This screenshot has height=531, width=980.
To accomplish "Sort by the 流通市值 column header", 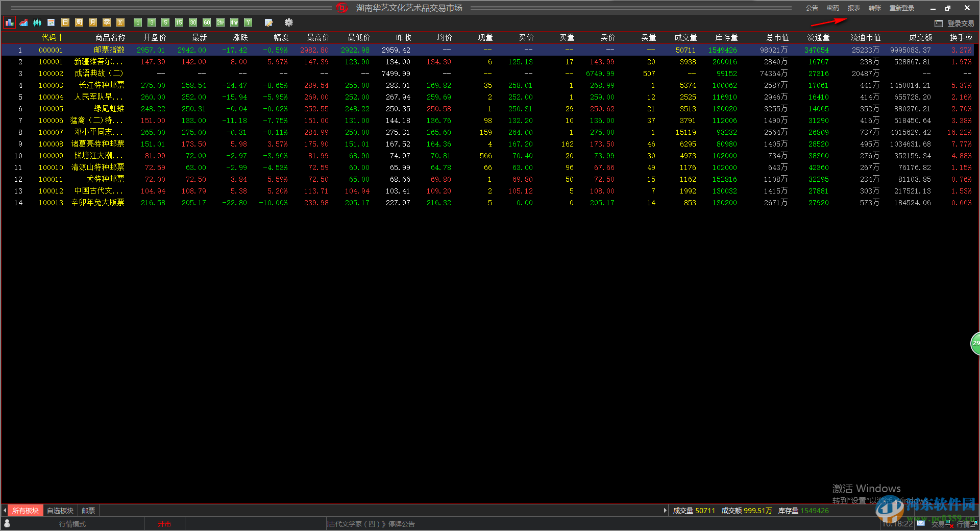I will coord(866,37).
